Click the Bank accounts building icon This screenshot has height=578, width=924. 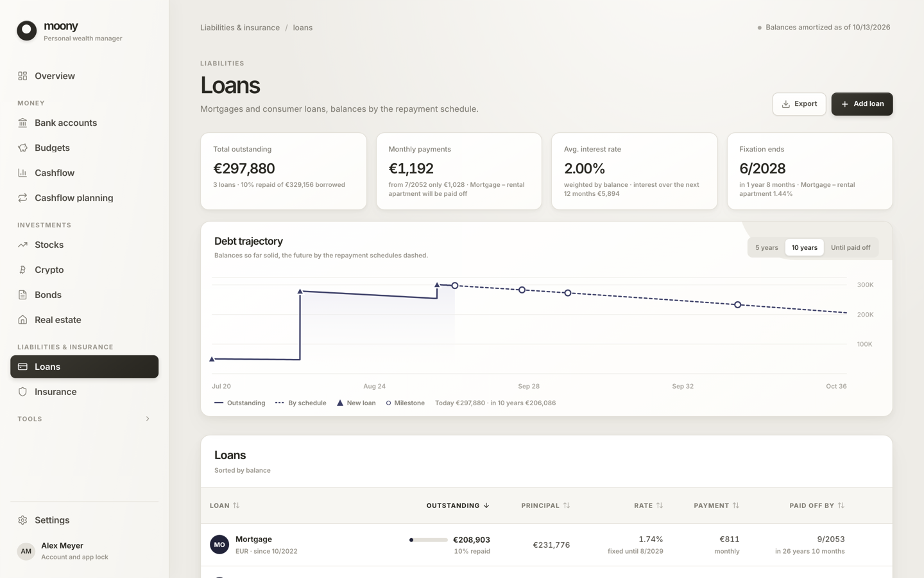click(x=22, y=123)
